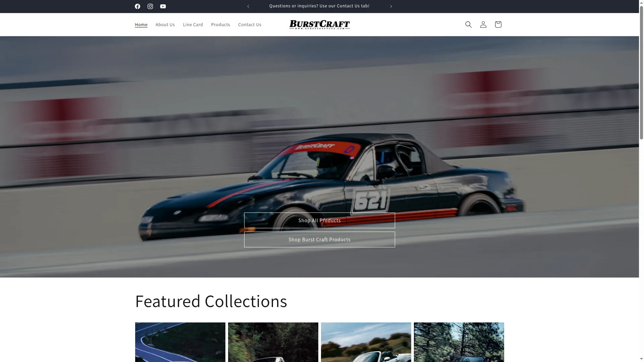Open the Contact Us page
The height and width of the screenshot is (362, 644).
[250, 24]
